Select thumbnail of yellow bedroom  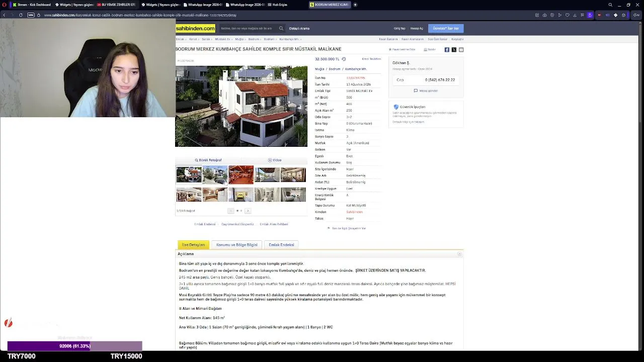tap(241, 195)
